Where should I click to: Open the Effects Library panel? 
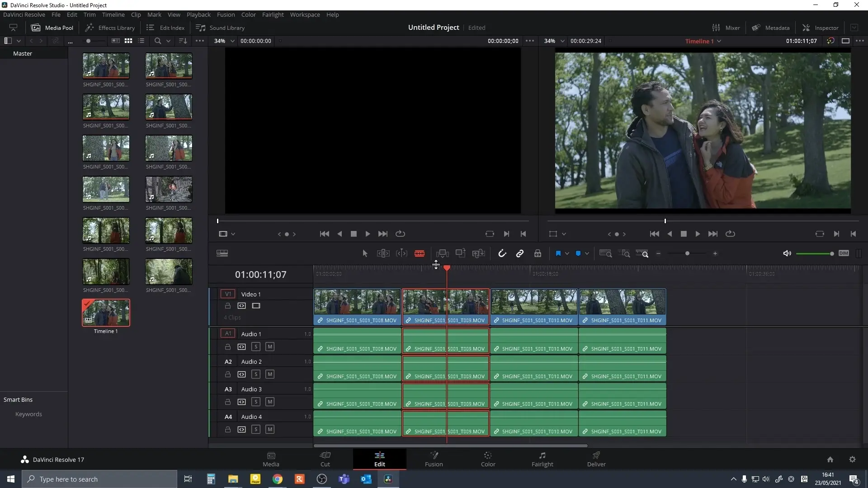pos(110,28)
